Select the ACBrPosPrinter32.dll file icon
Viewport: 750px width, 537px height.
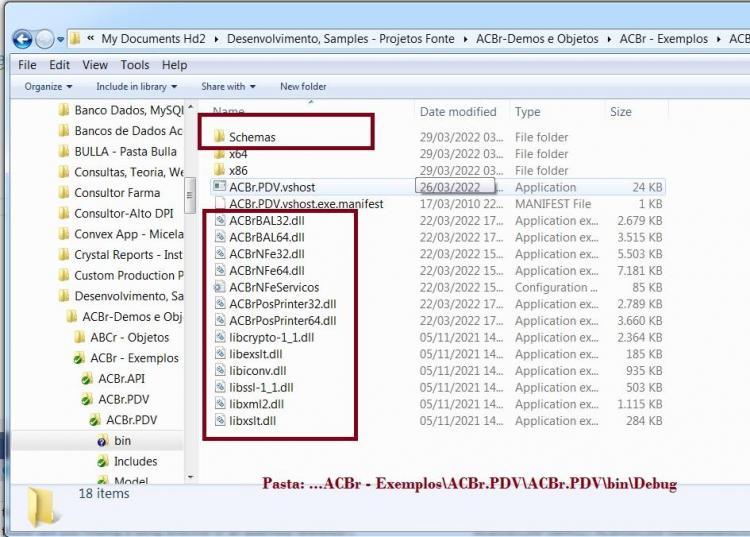(220, 304)
